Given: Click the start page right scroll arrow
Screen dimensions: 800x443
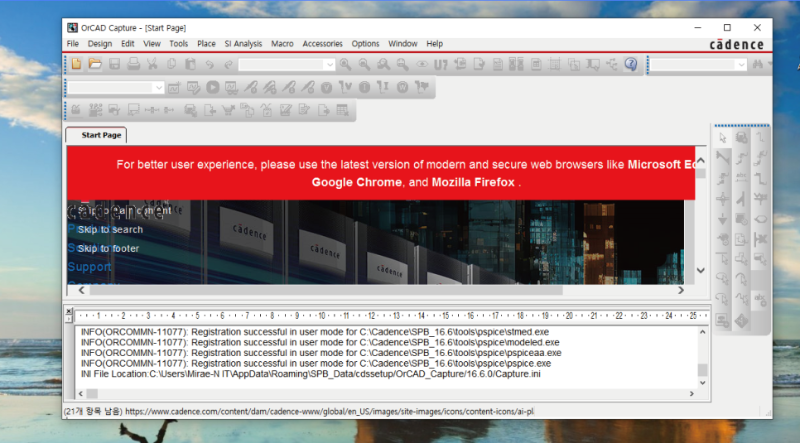Looking at the screenshot, I should 681,290.
